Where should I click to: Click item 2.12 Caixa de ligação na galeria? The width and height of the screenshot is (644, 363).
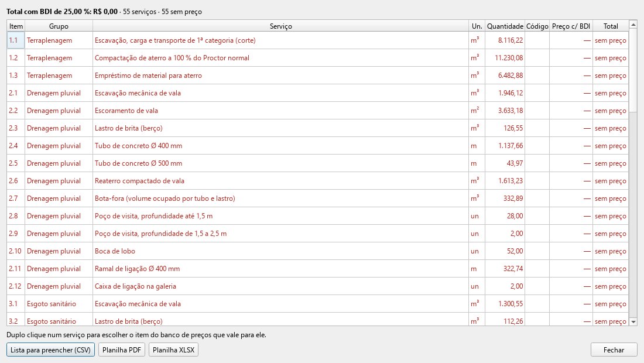[x=317, y=286]
